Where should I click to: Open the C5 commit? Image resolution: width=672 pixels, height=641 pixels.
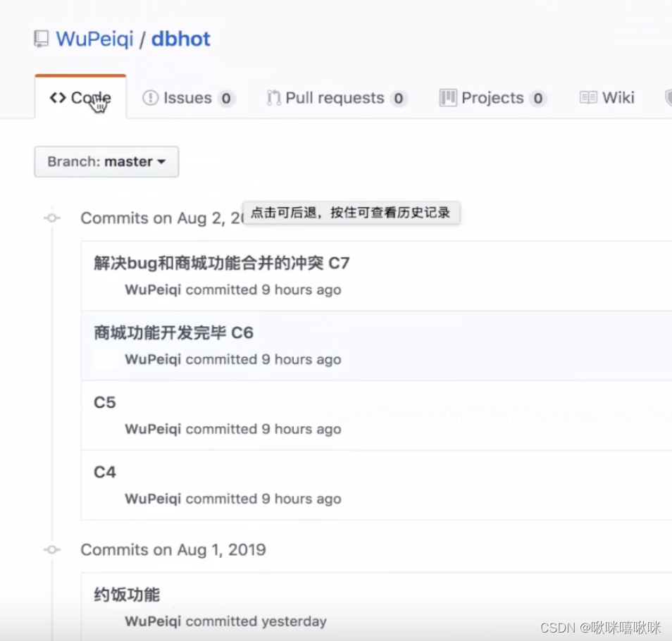[105, 403]
